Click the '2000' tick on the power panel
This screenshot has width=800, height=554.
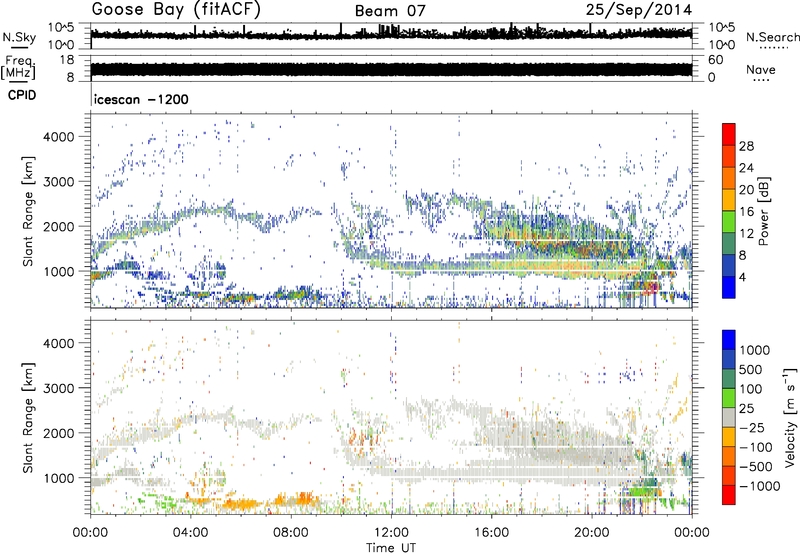[x=58, y=226]
